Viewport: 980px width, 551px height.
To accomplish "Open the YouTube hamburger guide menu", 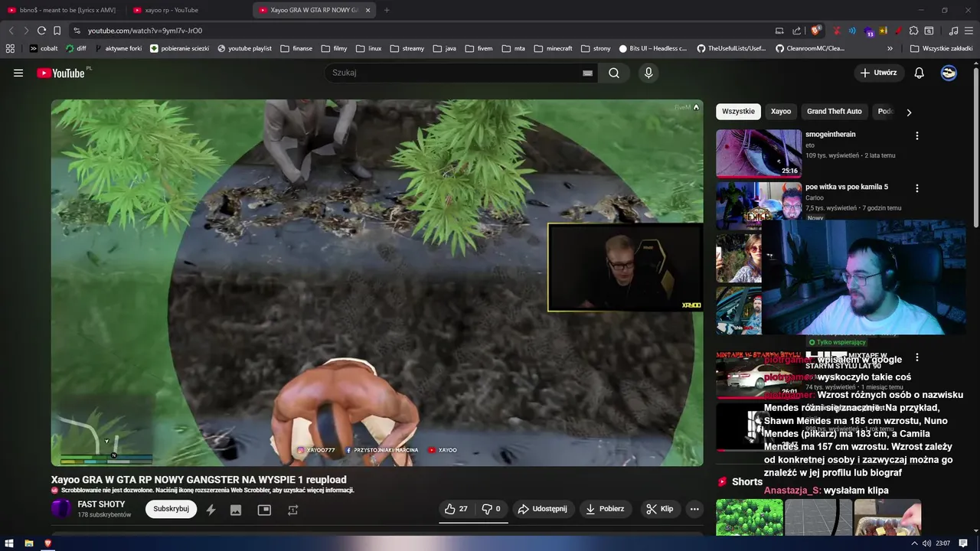I will [x=18, y=73].
